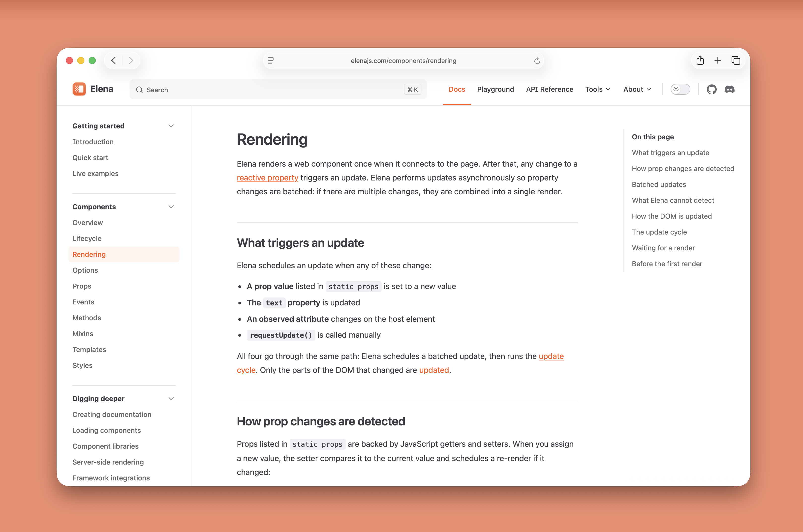Open a new tab with the plus icon
Image resolution: width=803 pixels, height=532 pixels.
(x=717, y=60)
